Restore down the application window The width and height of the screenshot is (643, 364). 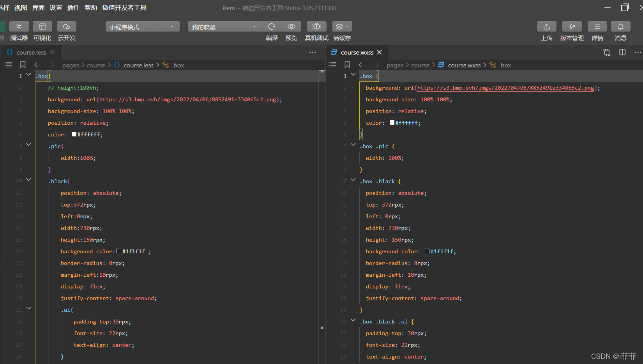[625, 7]
